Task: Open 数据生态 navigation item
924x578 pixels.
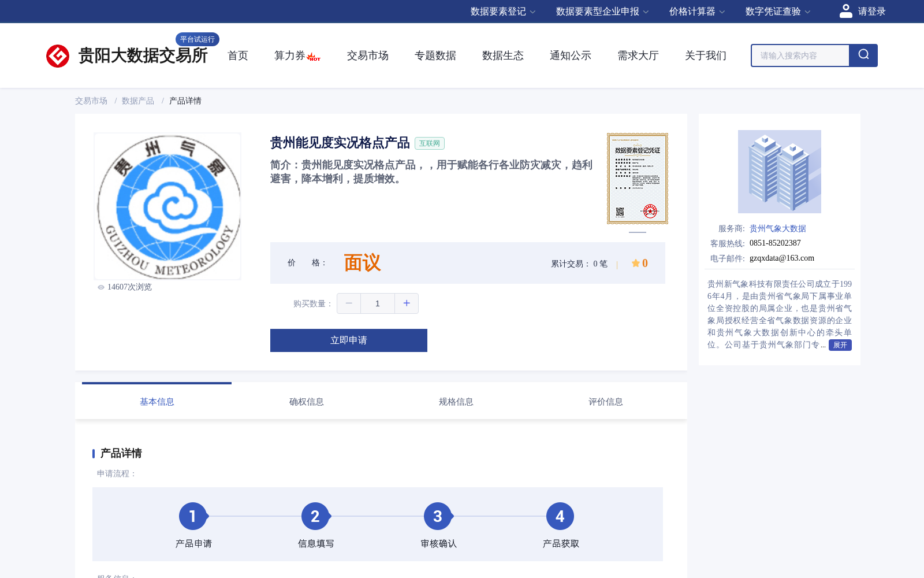Action: tap(503, 55)
